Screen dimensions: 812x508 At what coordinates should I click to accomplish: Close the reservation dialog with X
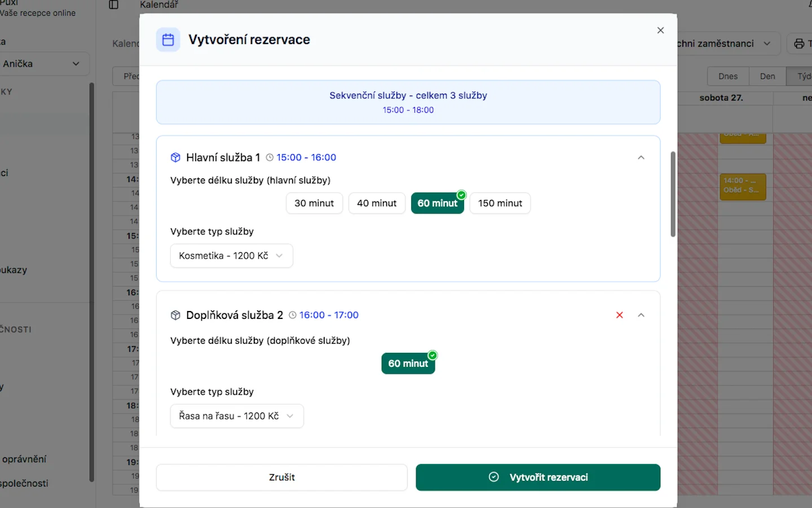pos(660,30)
